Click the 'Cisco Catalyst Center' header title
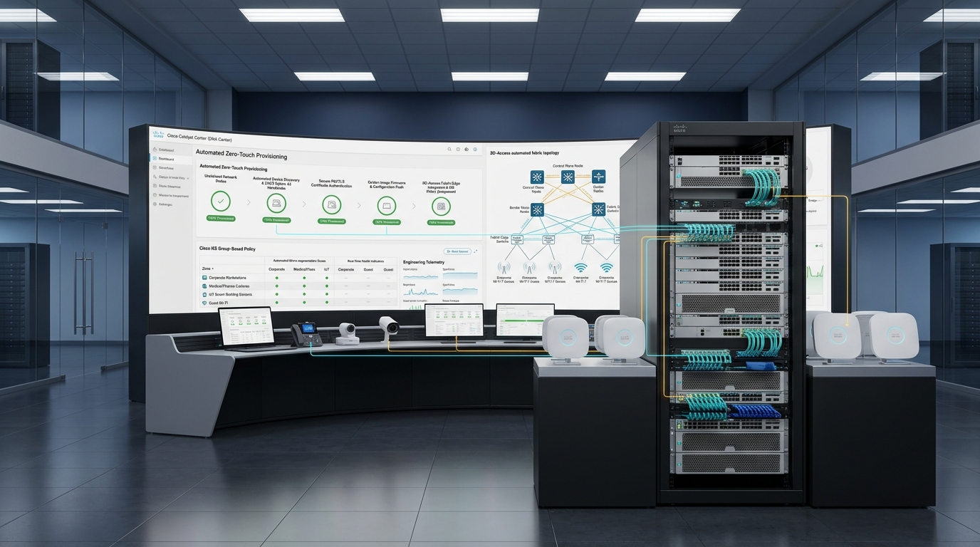This screenshot has height=547, width=980. pos(199,138)
